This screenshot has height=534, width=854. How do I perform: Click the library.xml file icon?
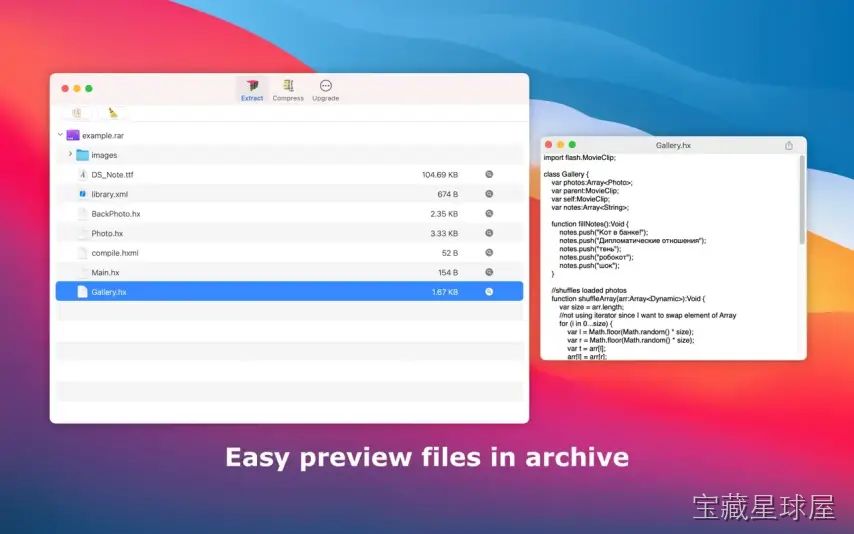click(82, 194)
